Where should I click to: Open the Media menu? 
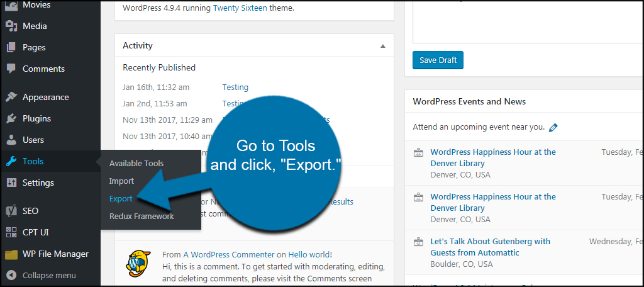35,26
